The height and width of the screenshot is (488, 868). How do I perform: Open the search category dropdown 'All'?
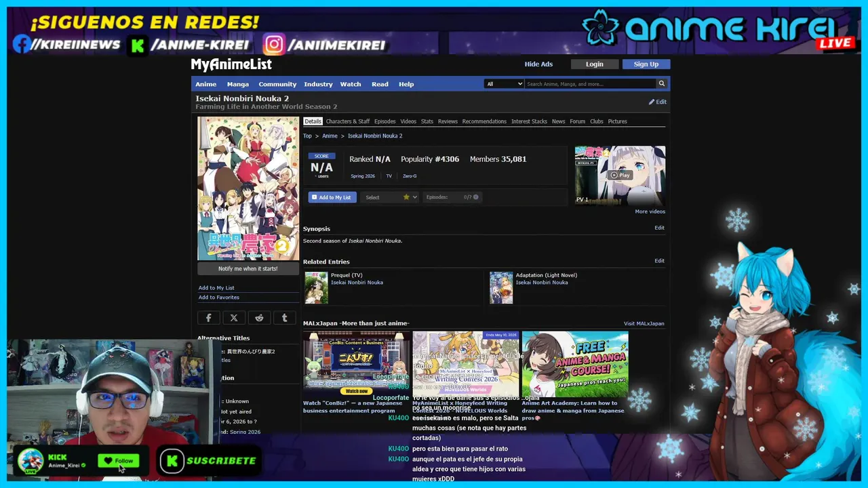tap(504, 84)
